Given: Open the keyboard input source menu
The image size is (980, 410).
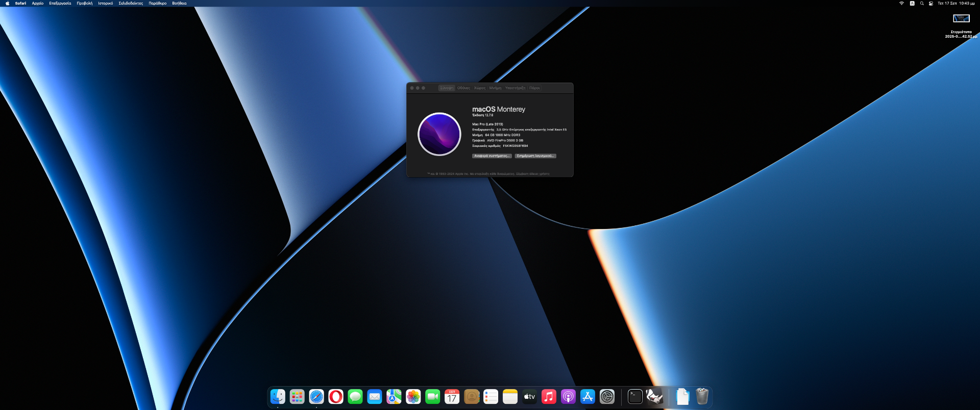Looking at the screenshot, I should click(x=912, y=3).
